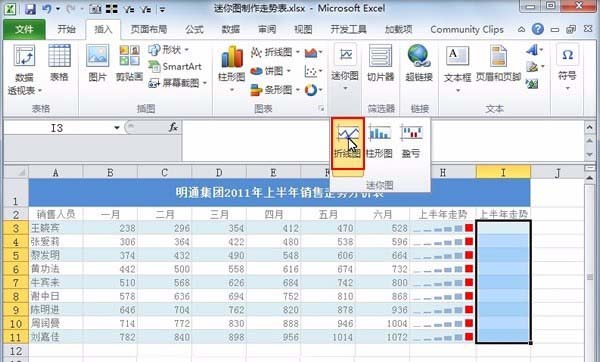Viewport: 600px width, 362px height.
Task: Click the WordArt icon in Text group
Action: (x=535, y=50)
